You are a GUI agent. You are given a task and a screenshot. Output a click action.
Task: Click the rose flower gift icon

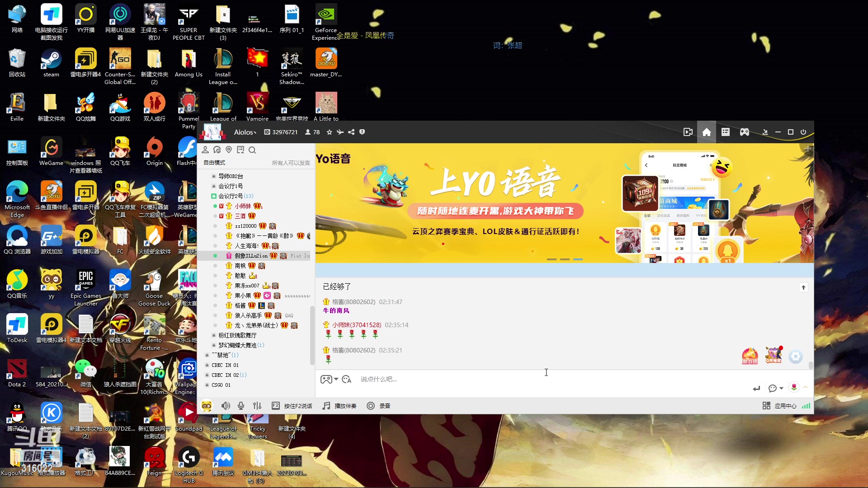coord(794,387)
